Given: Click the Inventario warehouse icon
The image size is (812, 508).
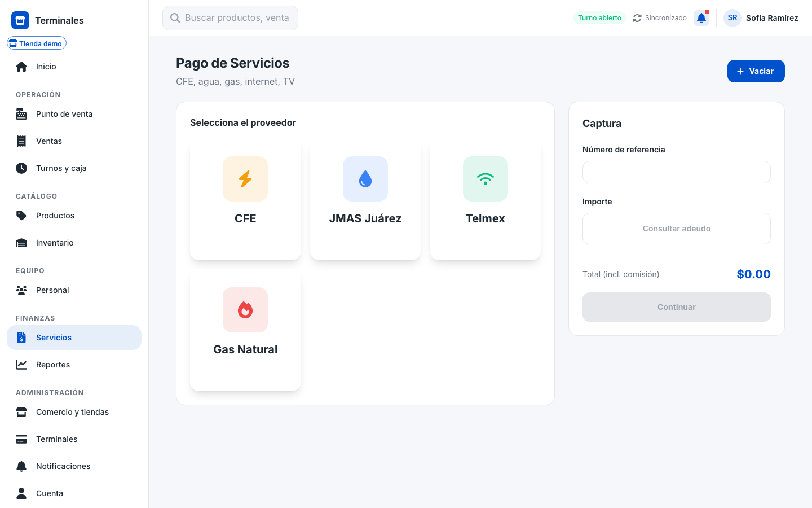Looking at the screenshot, I should tap(21, 243).
